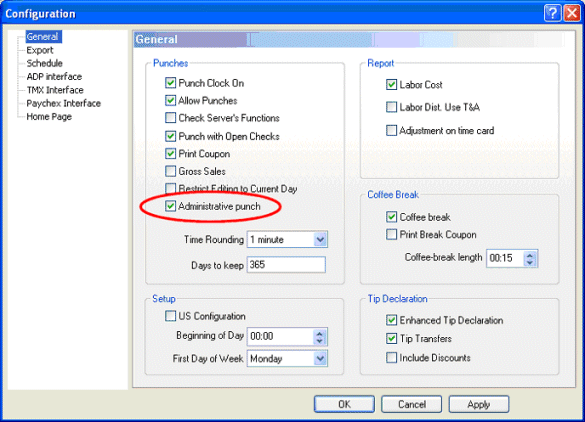Image resolution: width=585 pixels, height=422 pixels.
Task: Open the Time Rounding dropdown
Action: [320, 240]
